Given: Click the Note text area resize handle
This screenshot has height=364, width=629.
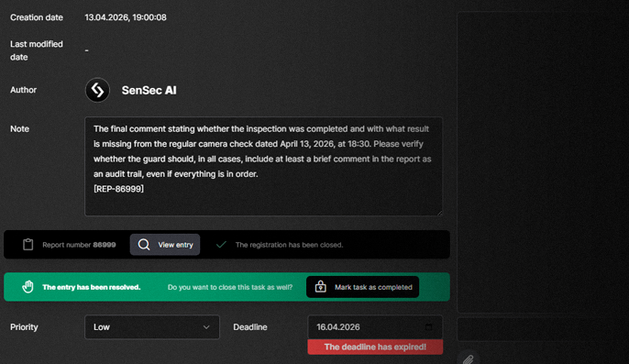Looking at the screenshot, I should (439, 213).
